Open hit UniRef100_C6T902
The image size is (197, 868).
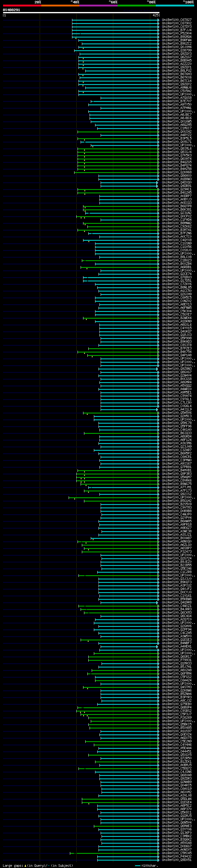click(x=176, y=23)
